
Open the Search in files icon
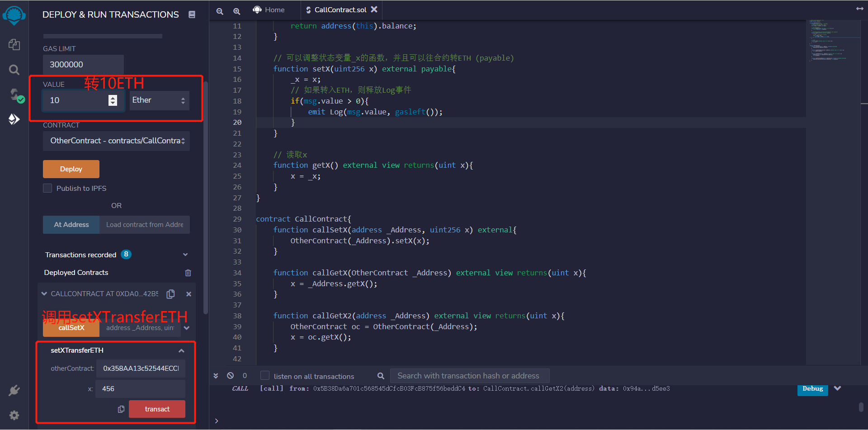[x=14, y=70]
